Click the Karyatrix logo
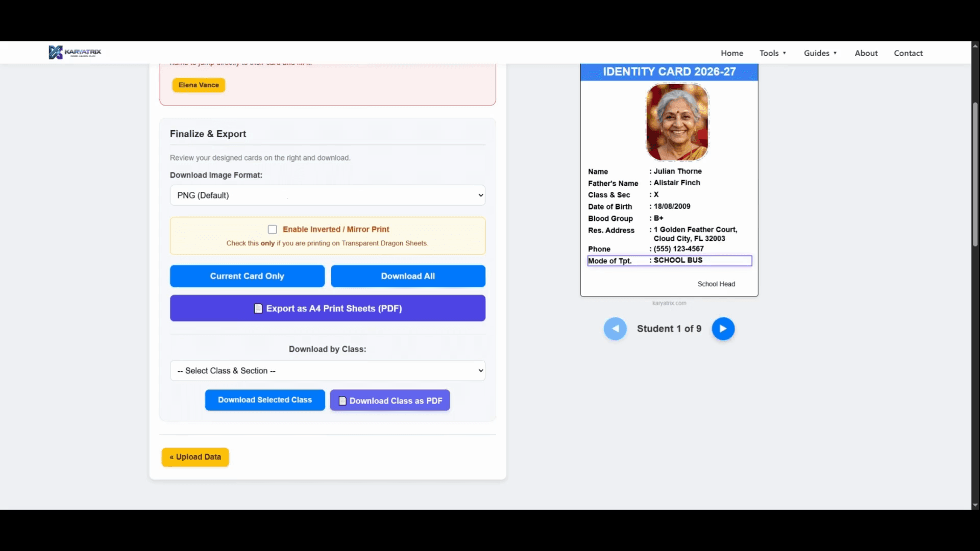This screenshot has width=980, height=551. click(75, 52)
